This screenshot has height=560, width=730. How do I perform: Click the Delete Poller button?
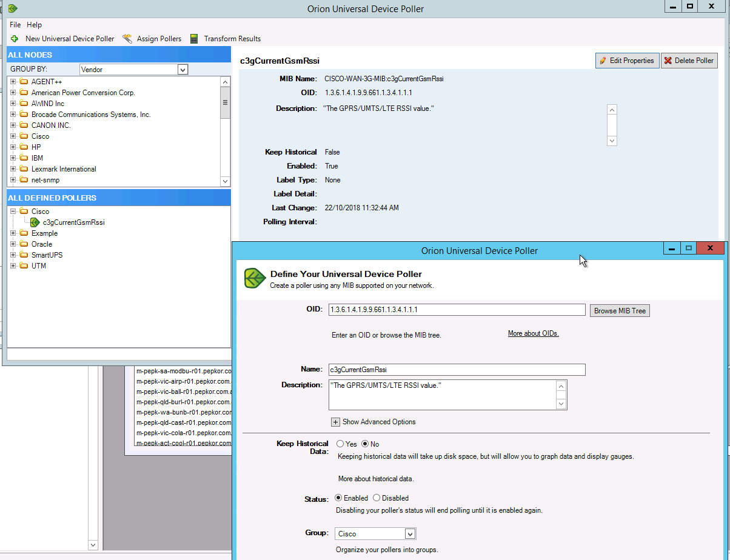click(x=689, y=61)
